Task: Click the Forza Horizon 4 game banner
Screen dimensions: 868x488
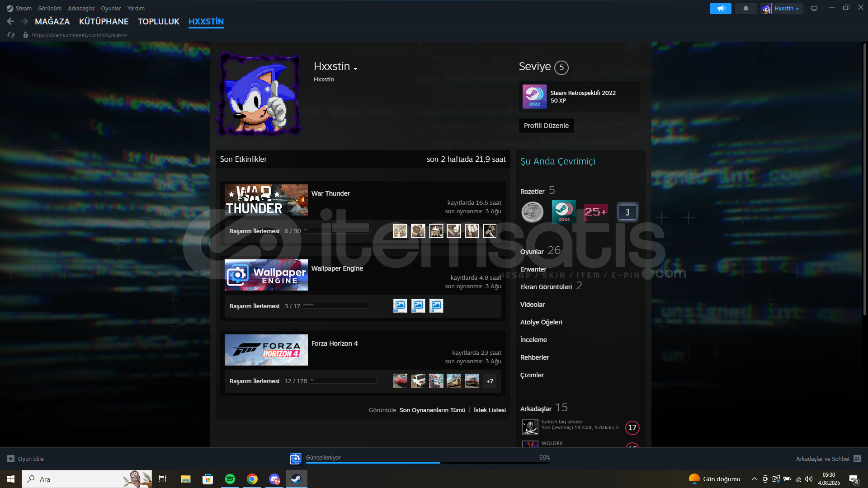Action: click(x=266, y=350)
